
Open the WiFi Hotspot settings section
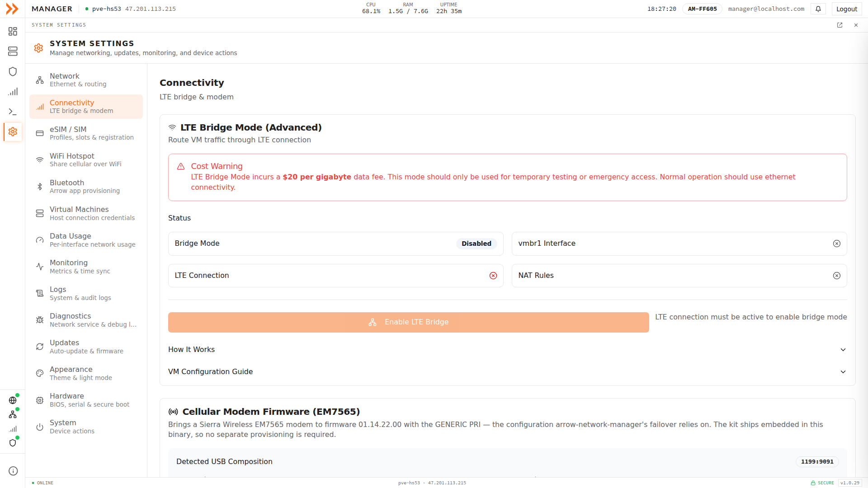(x=86, y=160)
